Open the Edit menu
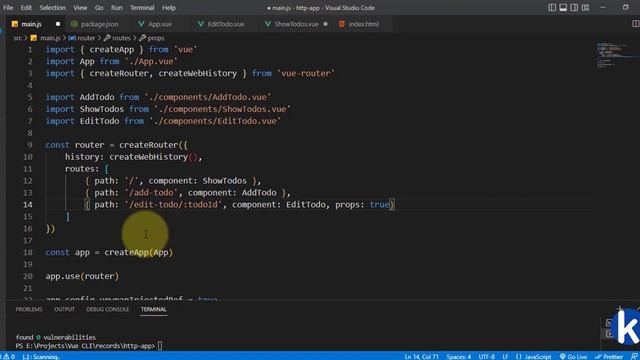The width and height of the screenshot is (640, 360). click(26, 8)
